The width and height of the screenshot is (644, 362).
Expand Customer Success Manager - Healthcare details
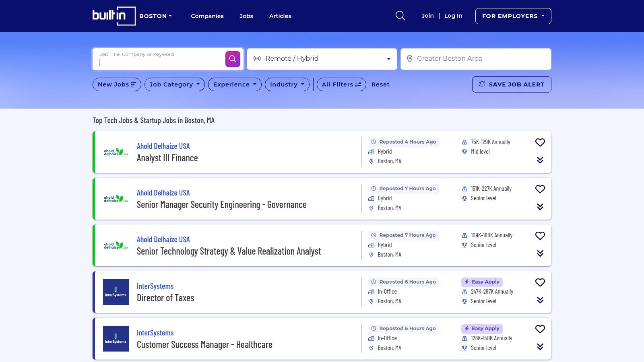(540, 347)
